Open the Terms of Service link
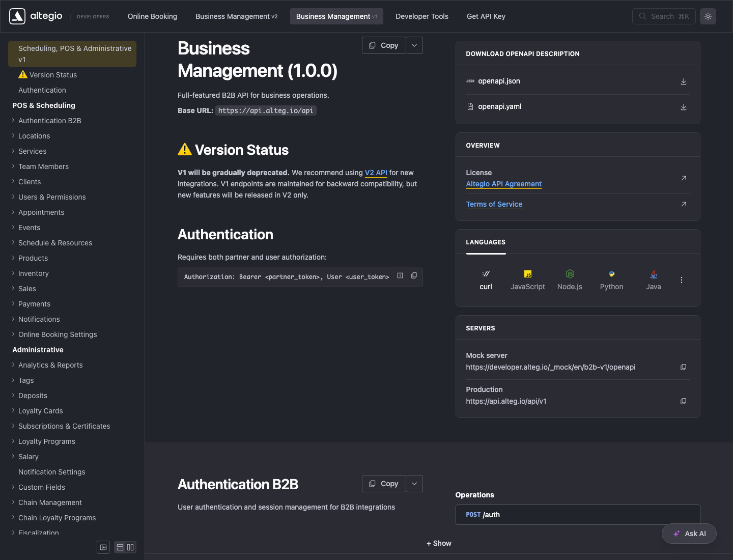 click(x=494, y=204)
